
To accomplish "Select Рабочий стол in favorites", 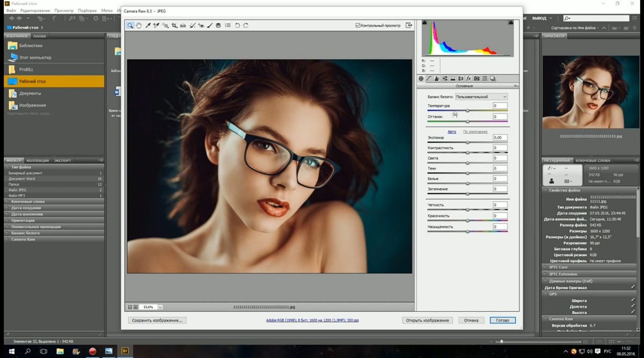I will pos(54,82).
